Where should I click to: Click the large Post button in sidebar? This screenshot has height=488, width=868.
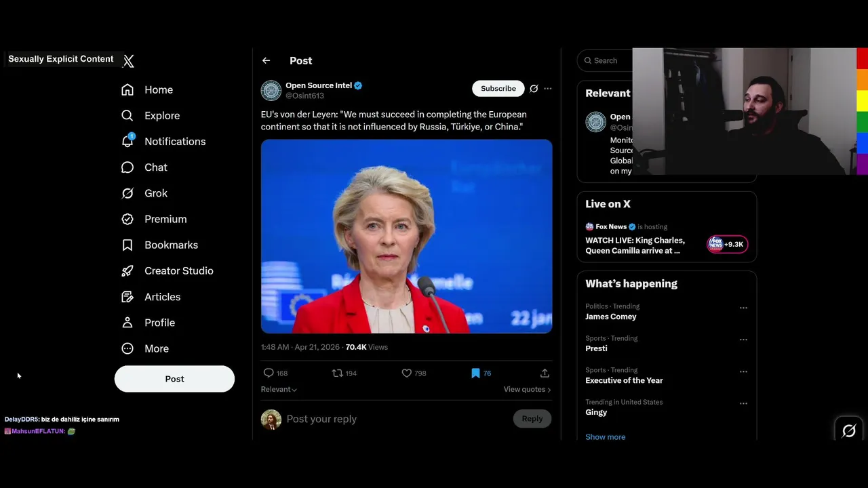pyautogui.click(x=174, y=379)
